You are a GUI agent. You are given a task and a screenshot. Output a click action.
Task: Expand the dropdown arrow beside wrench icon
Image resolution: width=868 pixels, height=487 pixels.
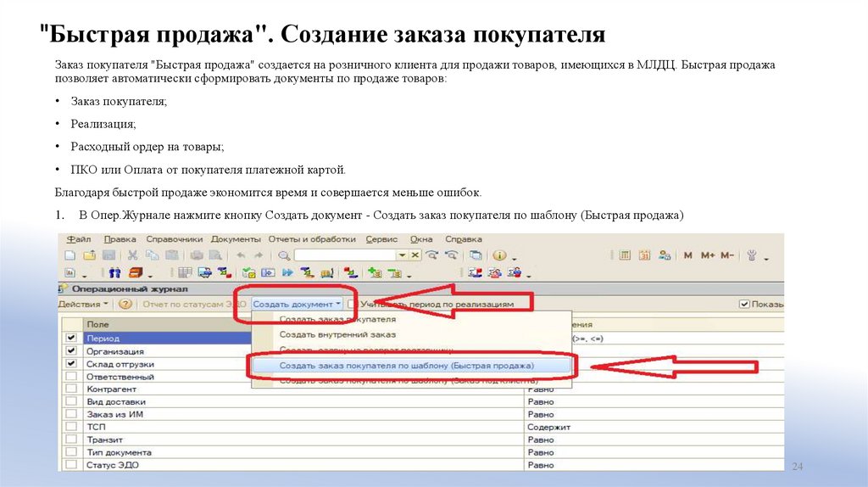766,258
